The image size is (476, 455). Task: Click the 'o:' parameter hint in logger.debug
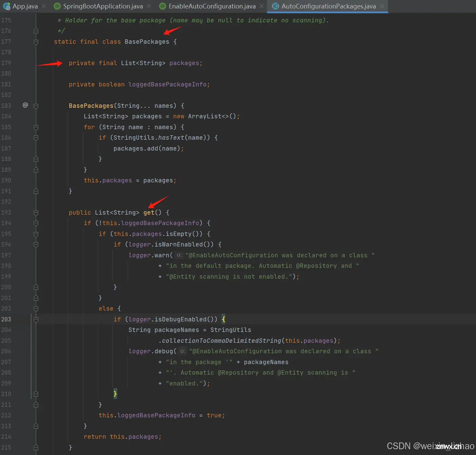click(x=183, y=351)
